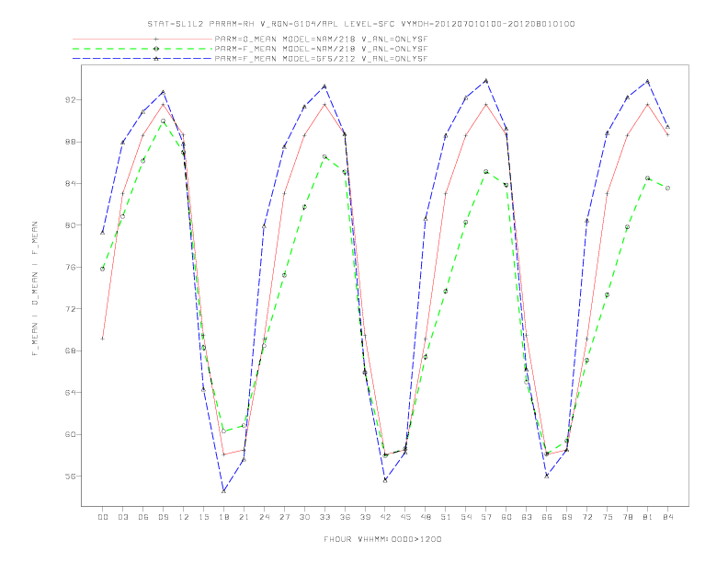Click forecast hour 69 on x-axis
The image size is (728, 563).
click(x=567, y=517)
